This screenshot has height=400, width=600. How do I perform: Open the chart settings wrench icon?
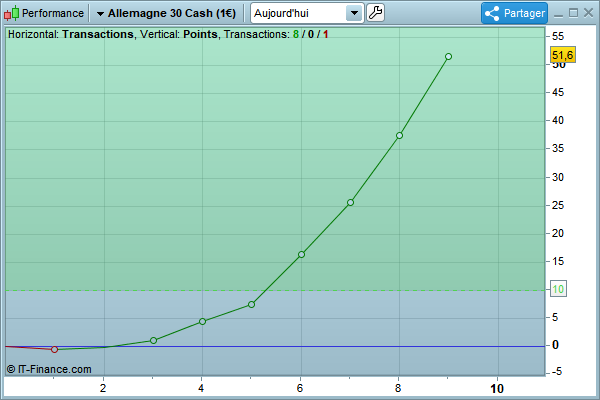pyautogui.click(x=375, y=13)
